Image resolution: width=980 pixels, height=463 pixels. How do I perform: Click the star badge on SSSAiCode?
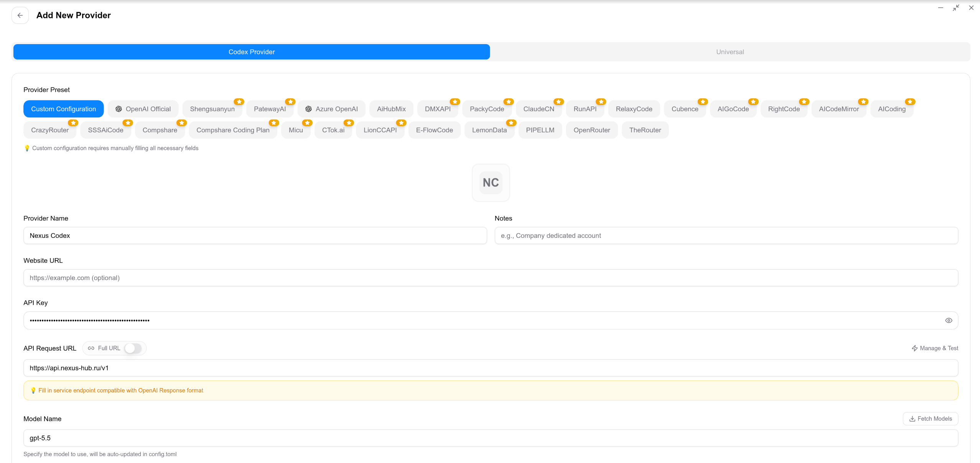(x=128, y=123)
